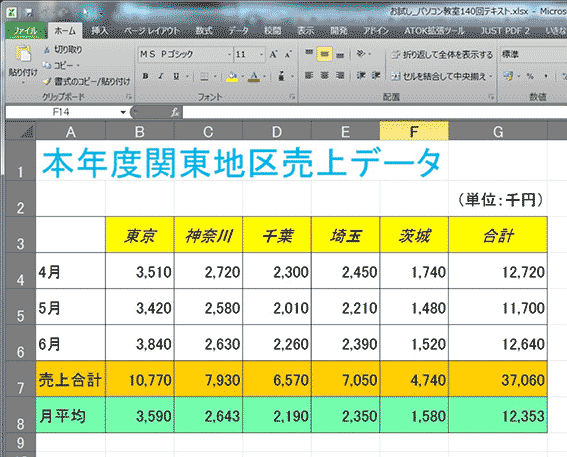Decrease font size with the small A
This screenshot has width=567, height=457.
(x=288, y=55)
